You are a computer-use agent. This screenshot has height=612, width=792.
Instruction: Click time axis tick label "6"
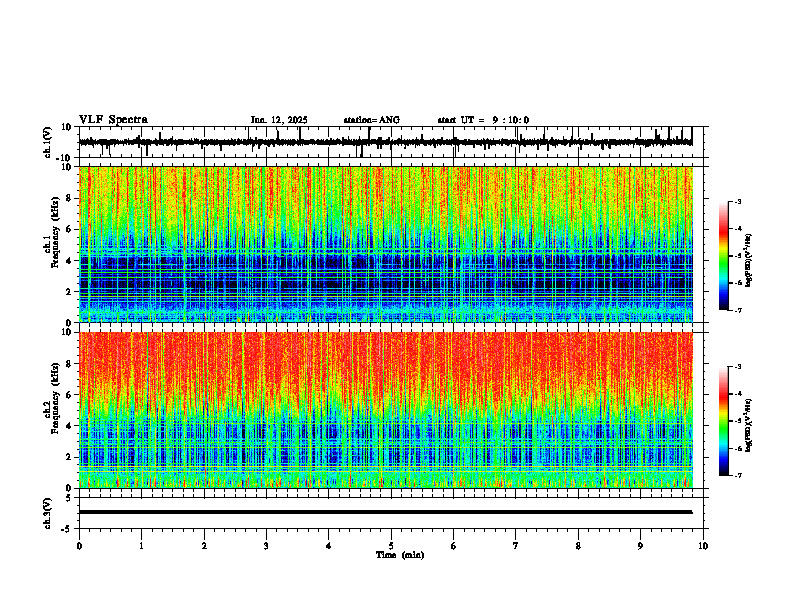[454, 546]
